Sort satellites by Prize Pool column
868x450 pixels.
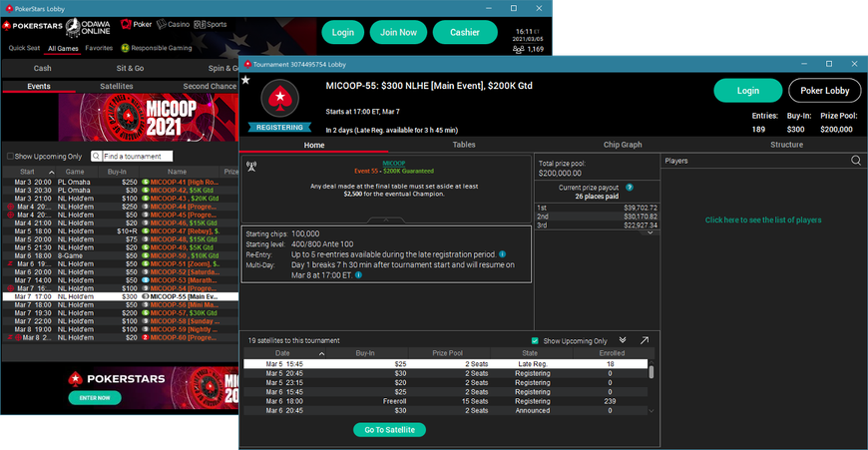[447, 353]
